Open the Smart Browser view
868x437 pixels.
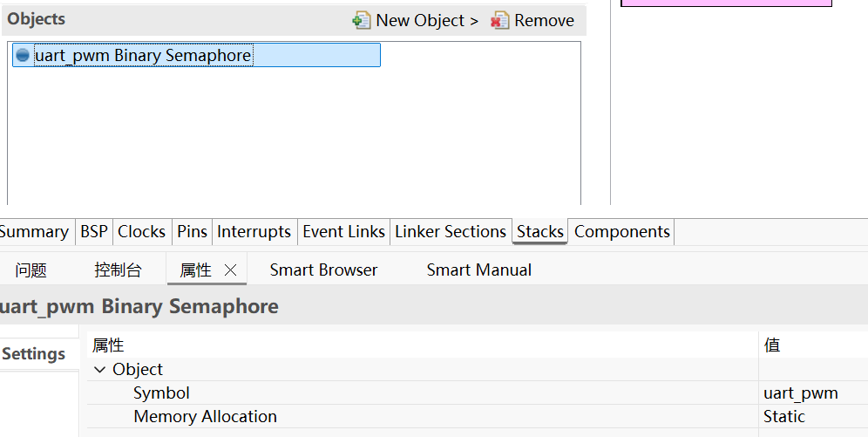click(323, 270)
